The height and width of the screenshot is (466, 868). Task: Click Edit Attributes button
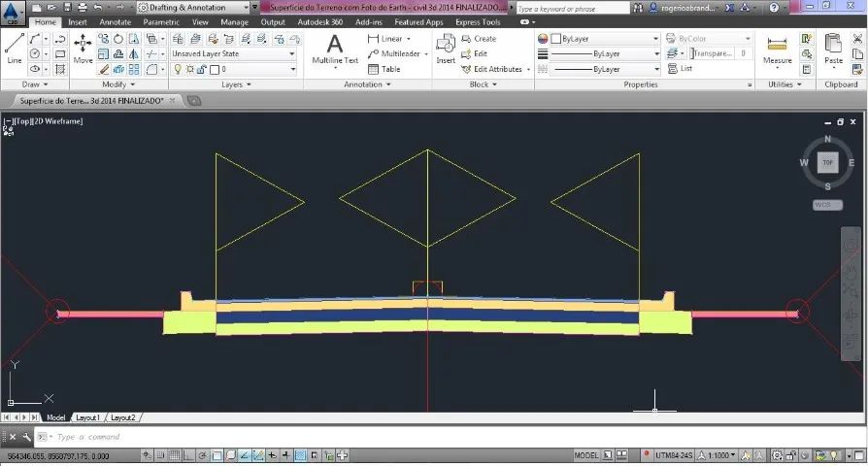click(x=495, y=69)
